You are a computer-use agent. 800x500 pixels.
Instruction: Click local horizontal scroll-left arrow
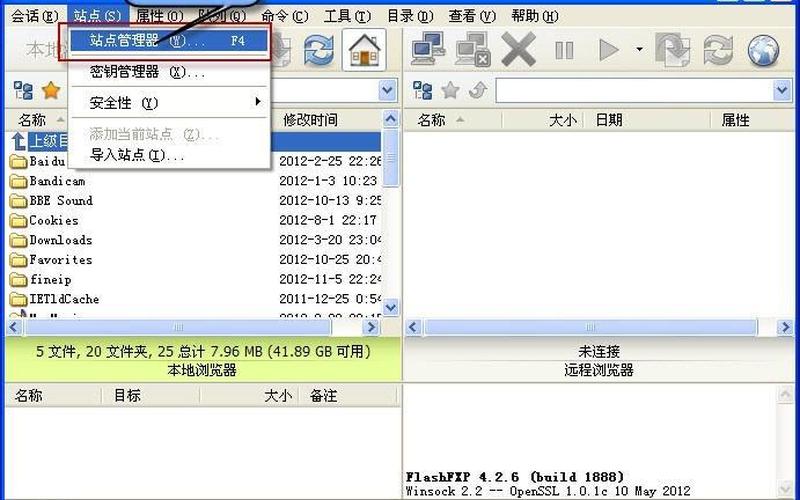pyautogui.click(x=14, y=327)
